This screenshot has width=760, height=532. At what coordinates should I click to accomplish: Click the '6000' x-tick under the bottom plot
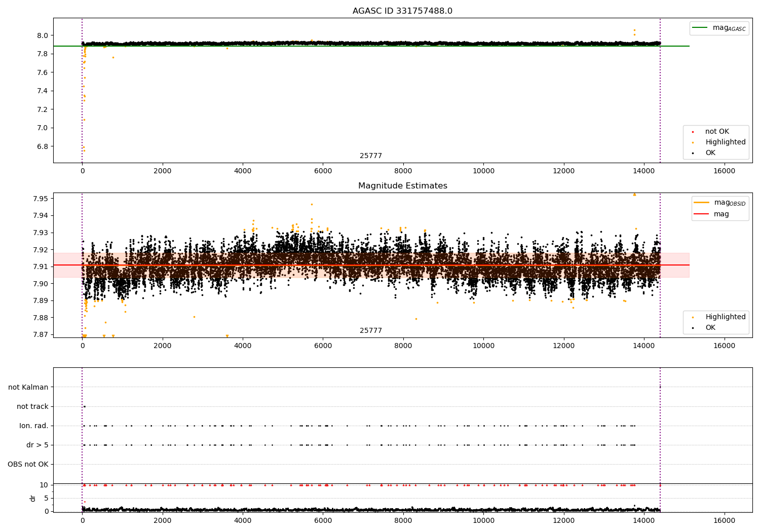click(323, 521)
